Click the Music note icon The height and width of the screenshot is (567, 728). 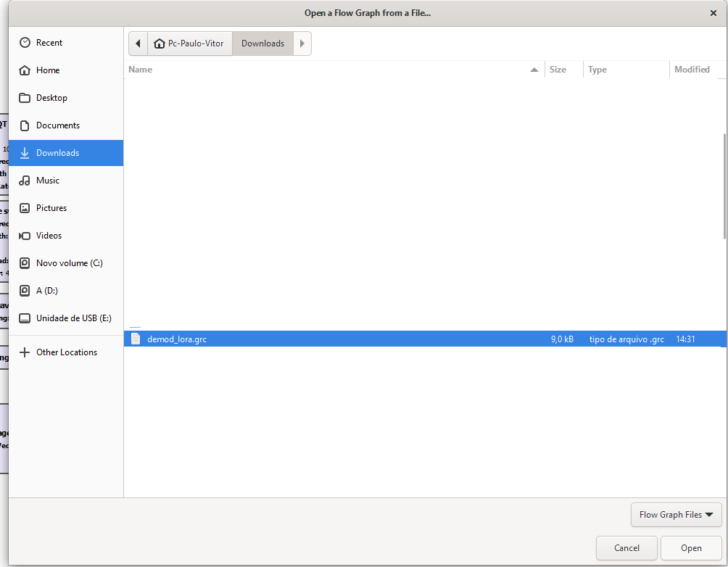[x=25, y=181]
